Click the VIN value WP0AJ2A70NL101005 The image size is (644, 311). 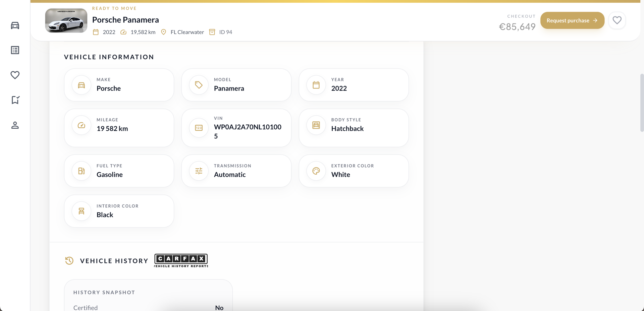click(248, 131)
